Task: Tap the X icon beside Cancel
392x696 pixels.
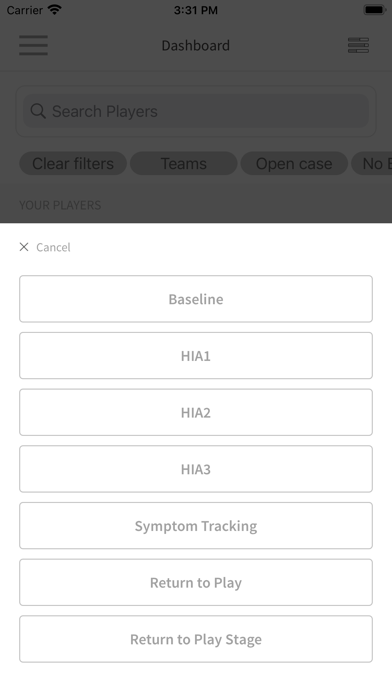Action: [24, 247]
